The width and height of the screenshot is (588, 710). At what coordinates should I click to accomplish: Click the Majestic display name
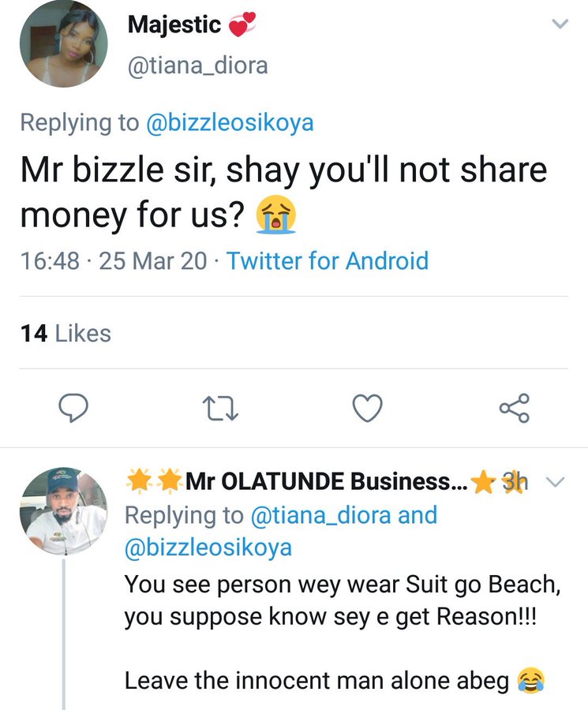tap(173, 25)
